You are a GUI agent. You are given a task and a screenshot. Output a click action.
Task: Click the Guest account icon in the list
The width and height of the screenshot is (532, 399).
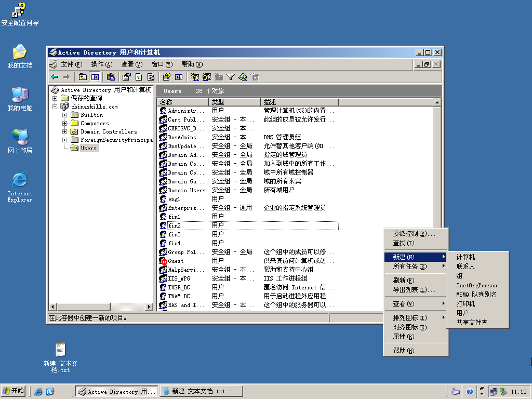pyautogui.click(x=163, y=261)
